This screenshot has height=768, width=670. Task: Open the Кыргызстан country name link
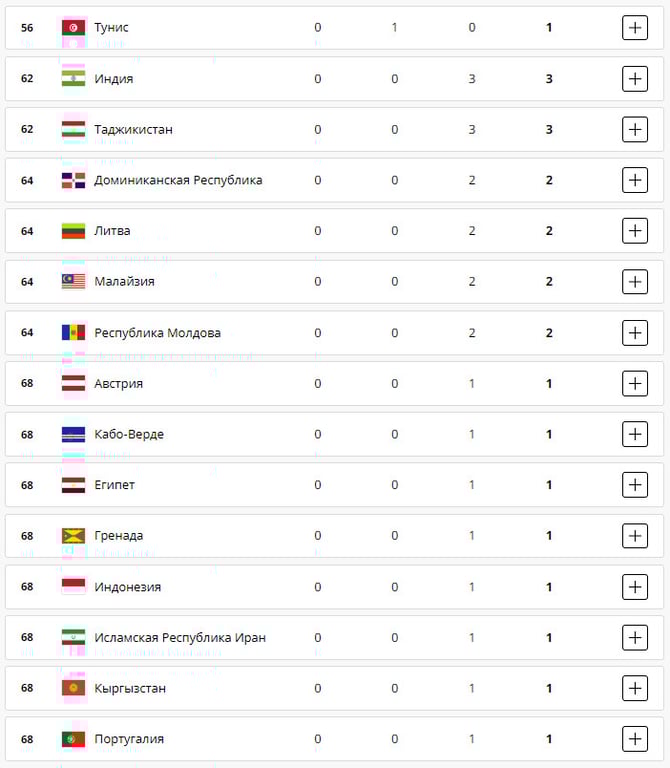[x=130, y=688]
